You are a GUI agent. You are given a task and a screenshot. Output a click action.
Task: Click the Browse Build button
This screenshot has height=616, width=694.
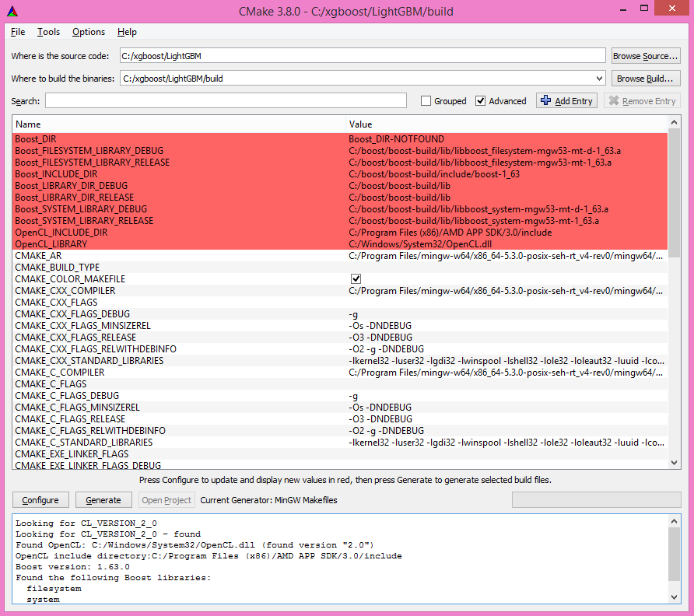646,78
